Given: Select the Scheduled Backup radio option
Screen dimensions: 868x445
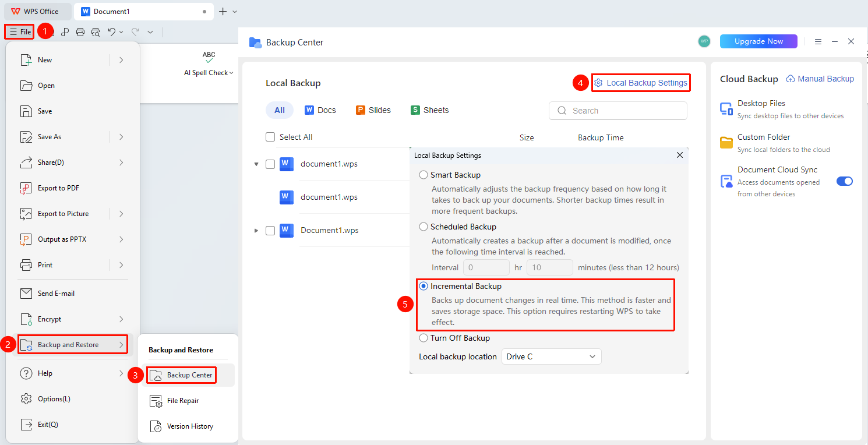Looking at the screenshot, I should click(x=424, y=227).
